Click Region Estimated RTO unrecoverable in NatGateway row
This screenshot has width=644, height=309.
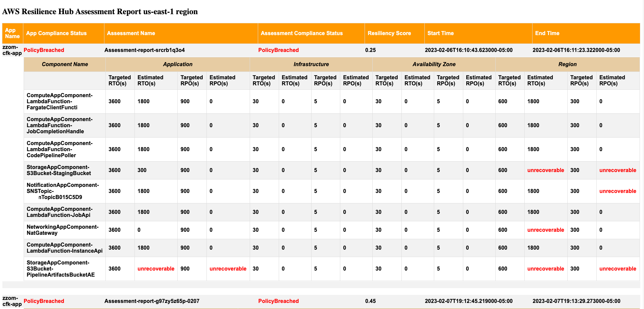point(546,230)
